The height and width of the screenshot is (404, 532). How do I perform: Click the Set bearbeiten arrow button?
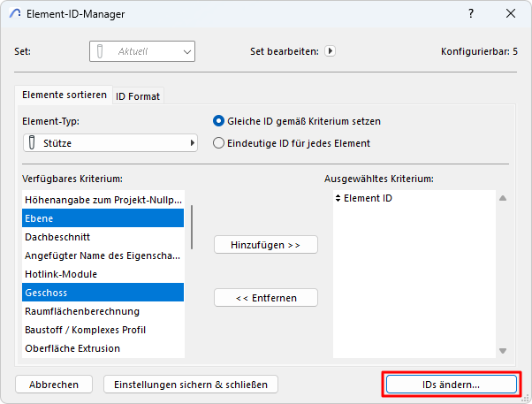click(330, 51)
